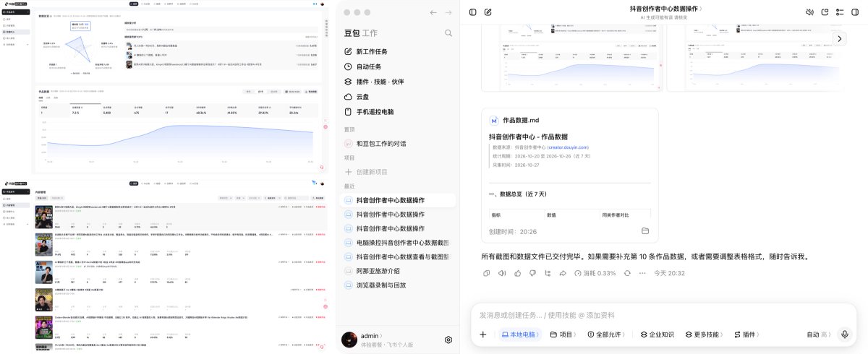This screenshot has width=868, height=354.
Task: Open the 自动 高 mode dropdown
Action: (819, 334)
